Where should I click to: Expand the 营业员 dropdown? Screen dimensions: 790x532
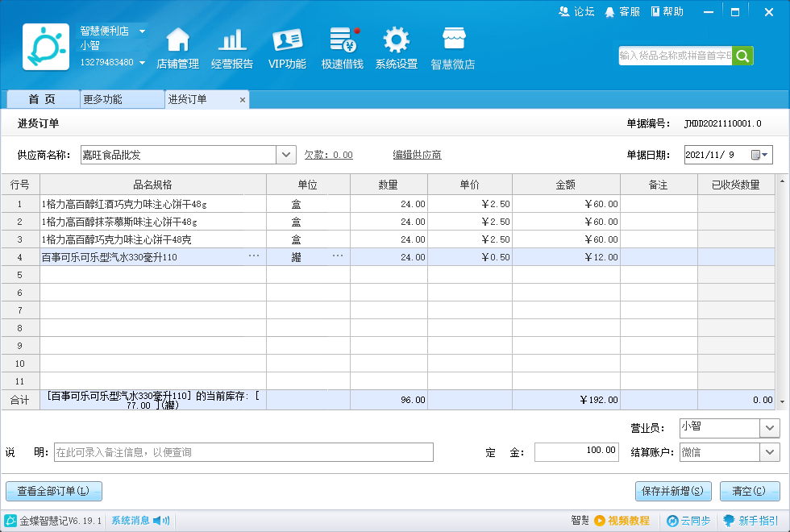[x=769, y=428]
